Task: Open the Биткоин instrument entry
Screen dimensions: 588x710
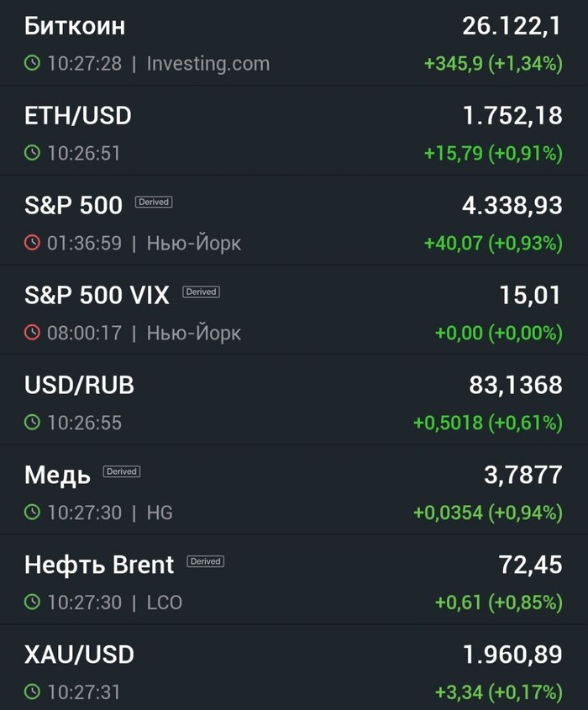Action: point(76,26)
